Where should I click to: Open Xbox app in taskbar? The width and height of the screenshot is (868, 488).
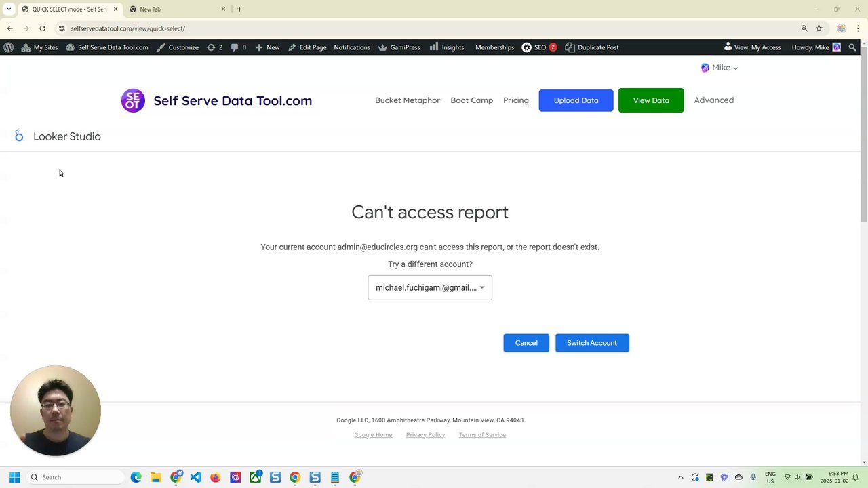(x=256, y=477)
